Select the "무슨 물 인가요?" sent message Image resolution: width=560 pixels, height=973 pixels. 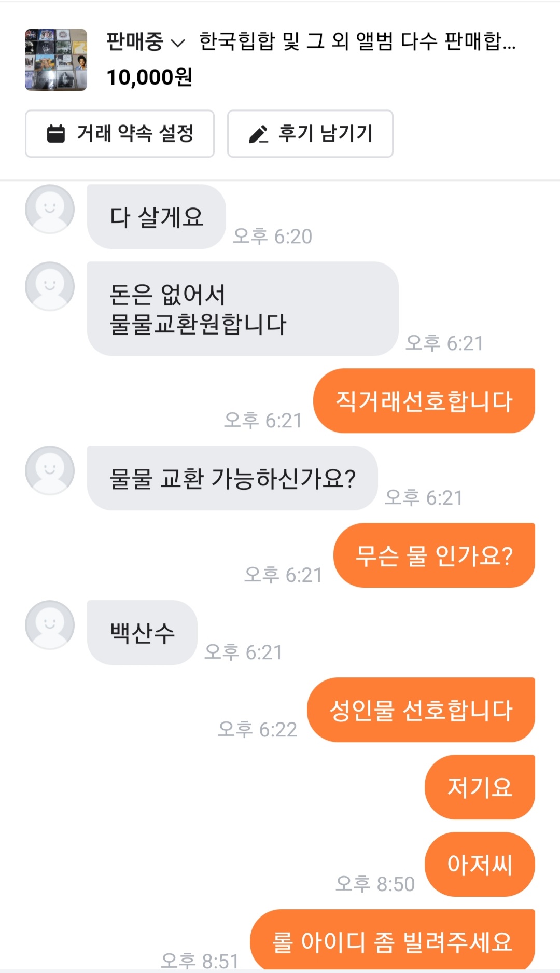pyautogui.click(x=433, y=555)
